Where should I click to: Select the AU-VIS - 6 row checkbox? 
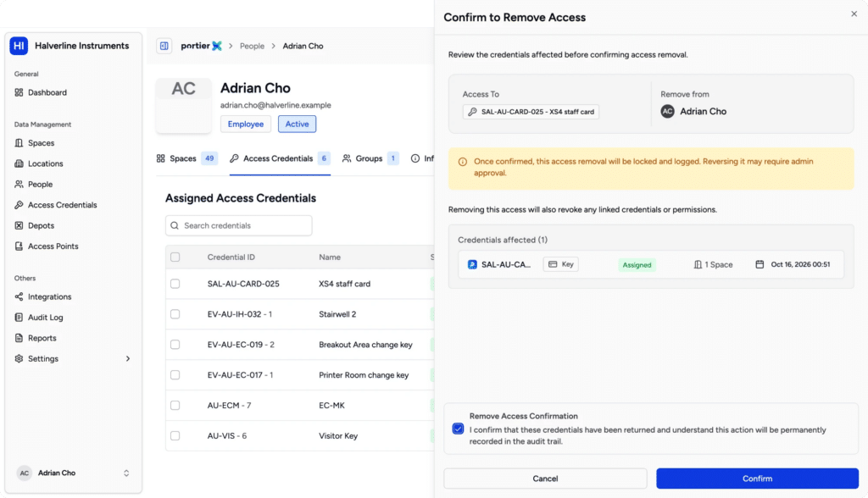175,436
